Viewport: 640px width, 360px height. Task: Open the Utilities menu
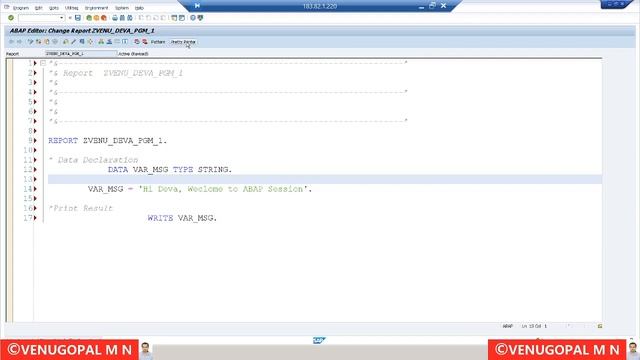(x=71, y=8)
